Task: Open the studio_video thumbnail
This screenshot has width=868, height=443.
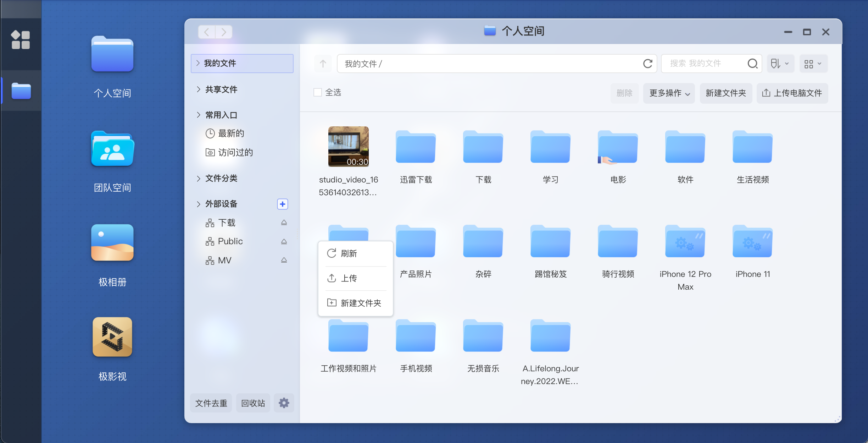Action: click(x=348, y=146)
